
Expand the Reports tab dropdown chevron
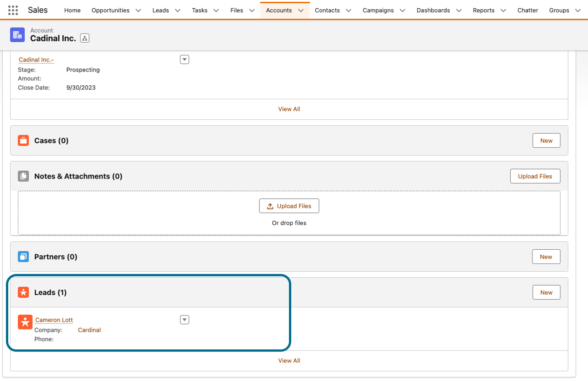(x=503, y=11)
